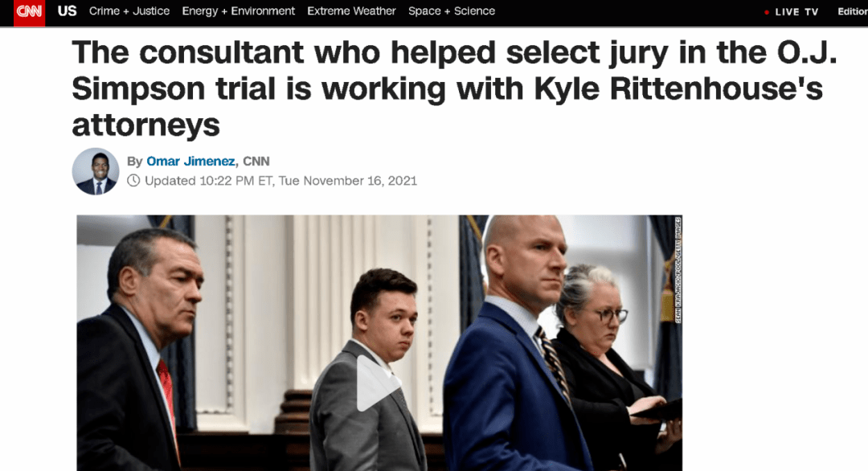The image size is (868, 471).
Task: Open the Space + Science section
Action: point(452,11)
